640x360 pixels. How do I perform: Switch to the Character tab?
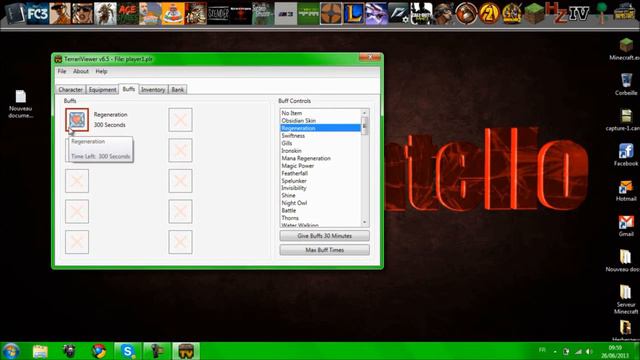[x=71, y=90]
